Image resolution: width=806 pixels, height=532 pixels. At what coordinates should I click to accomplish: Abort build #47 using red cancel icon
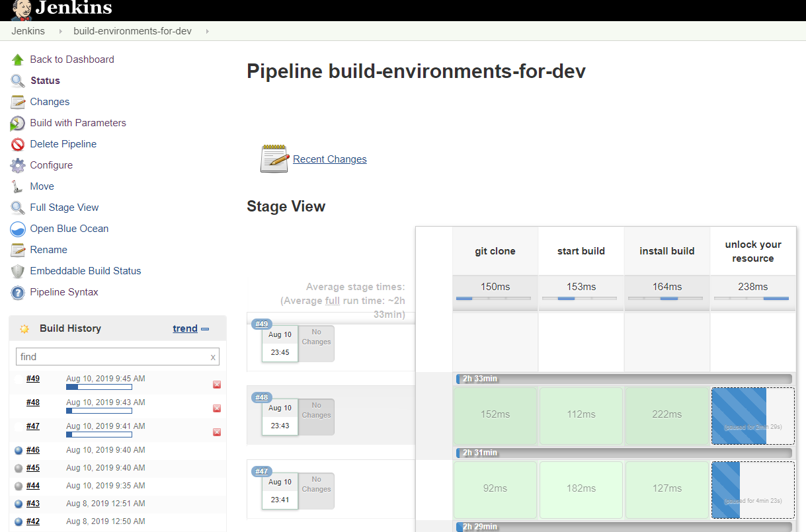[217, 432]
